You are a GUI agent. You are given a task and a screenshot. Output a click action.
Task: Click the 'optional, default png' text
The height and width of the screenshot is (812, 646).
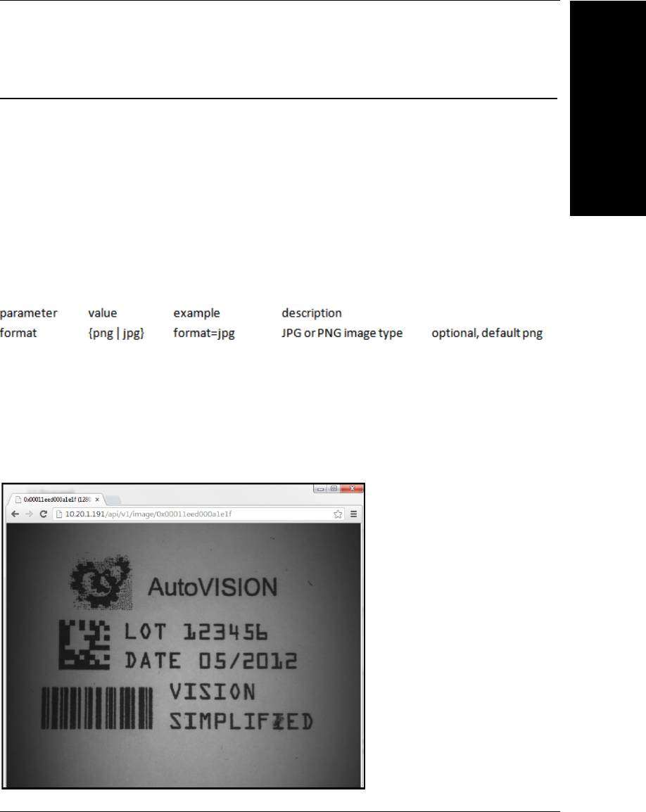[487, 333]
